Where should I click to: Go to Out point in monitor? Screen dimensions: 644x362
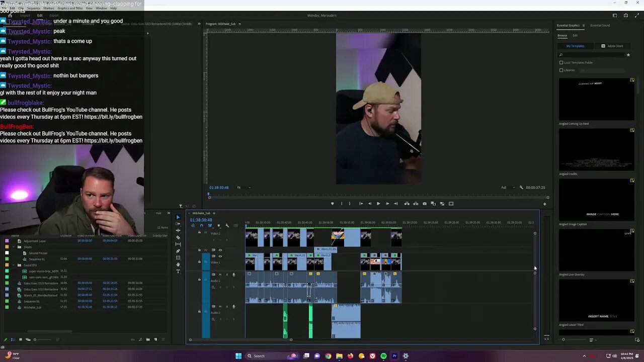point(396,204)
